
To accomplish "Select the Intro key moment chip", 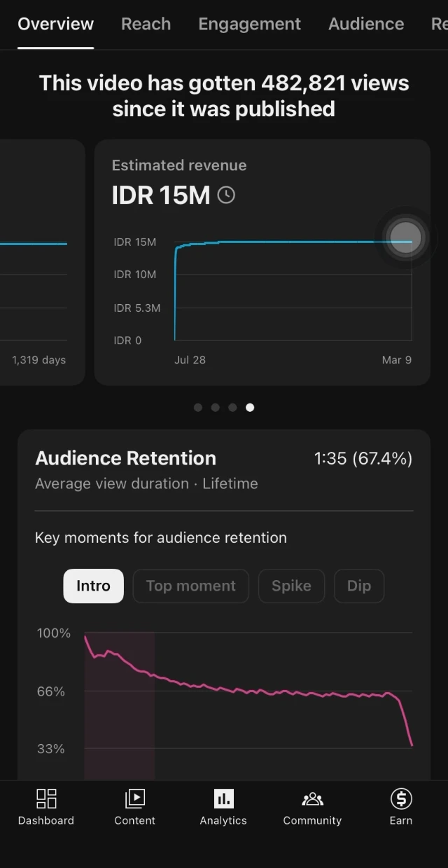I will (93, 586).
